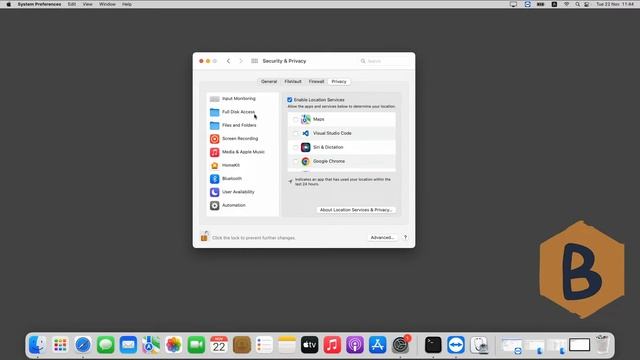Open Notes app in the dock

[287, 345]
